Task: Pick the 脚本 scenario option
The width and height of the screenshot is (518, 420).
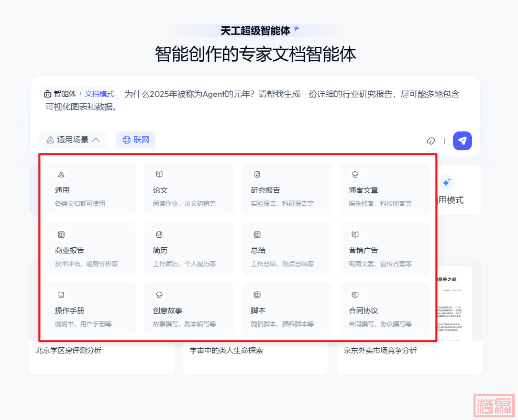Action: pos(287,308)
